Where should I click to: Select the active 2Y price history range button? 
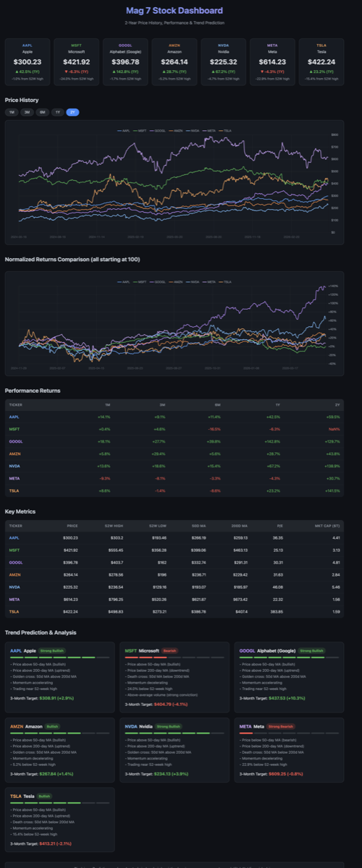72,112
